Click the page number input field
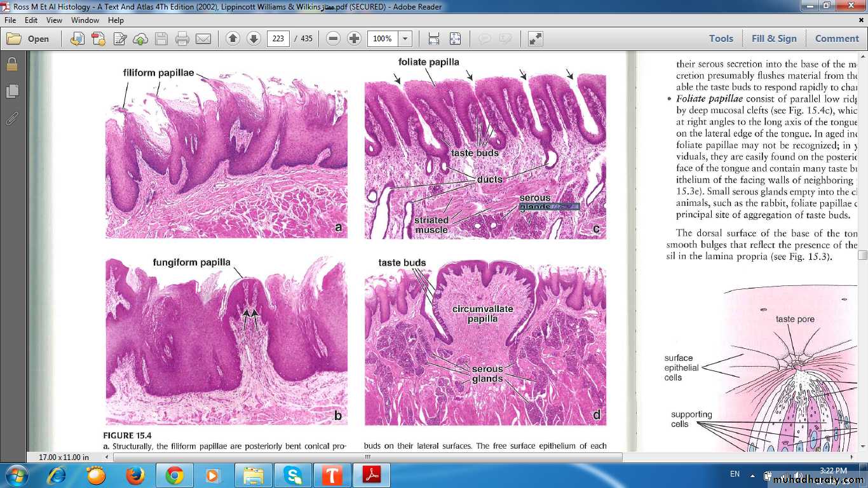The height and width of the screenshot is (488, 868). [278, 39]
